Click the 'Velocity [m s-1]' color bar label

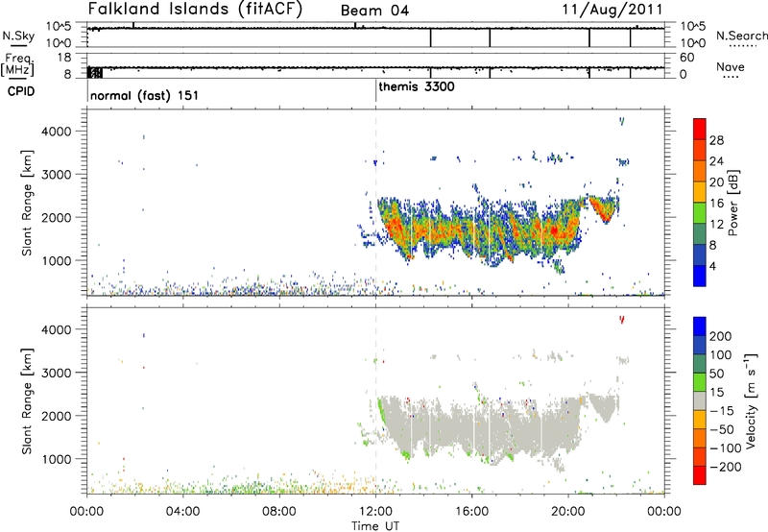click(x=751, y=400)
